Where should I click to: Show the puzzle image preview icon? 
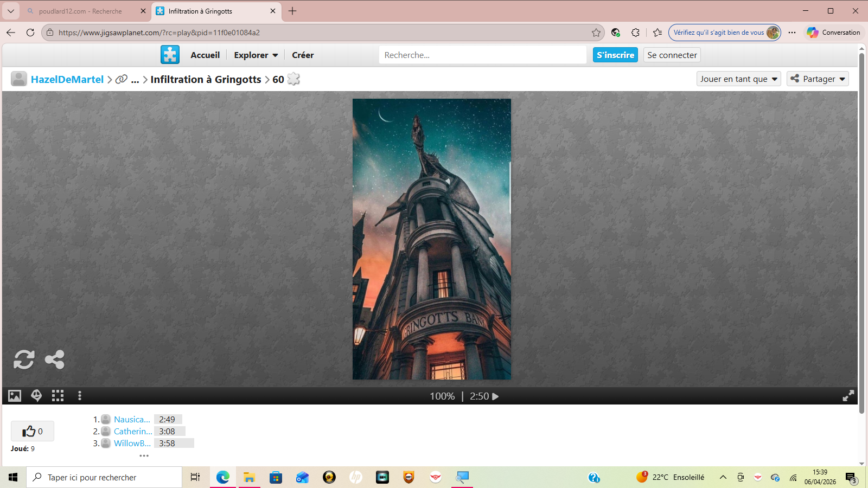click(15, 396)
